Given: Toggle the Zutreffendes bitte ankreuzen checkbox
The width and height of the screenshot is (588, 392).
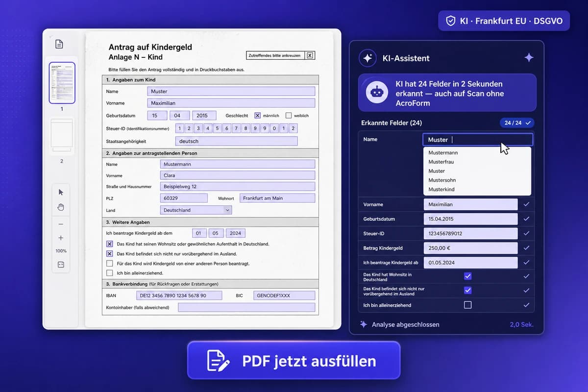Looking at the screenshot, I should point(310,55).
